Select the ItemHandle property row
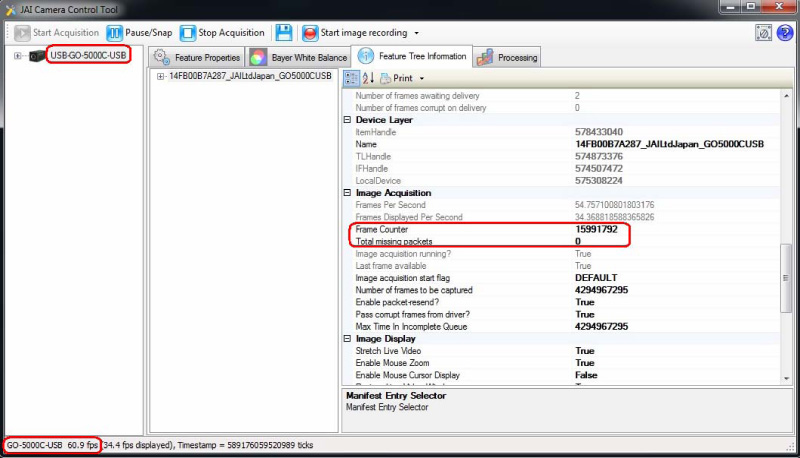800x458 pixels. [x=561, y=132]
